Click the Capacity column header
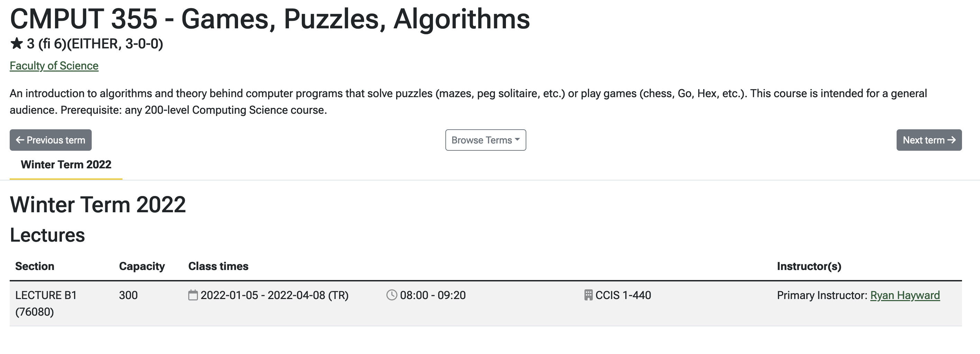 (x=142, y=266)
